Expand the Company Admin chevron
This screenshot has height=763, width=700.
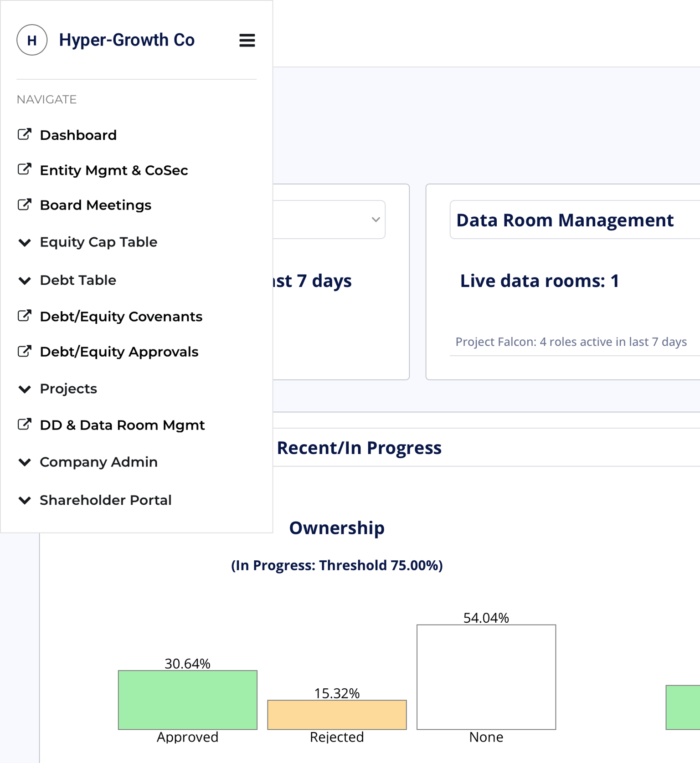coord(25,462)
